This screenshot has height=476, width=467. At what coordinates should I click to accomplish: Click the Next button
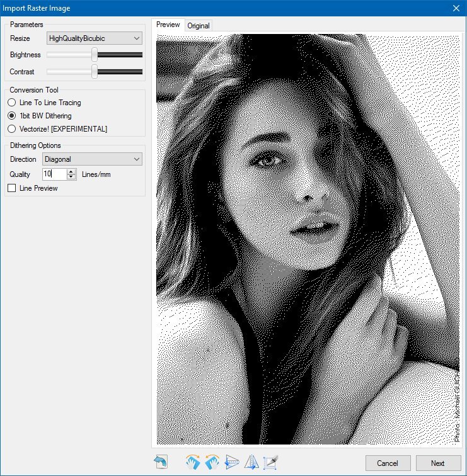point(438,463)
